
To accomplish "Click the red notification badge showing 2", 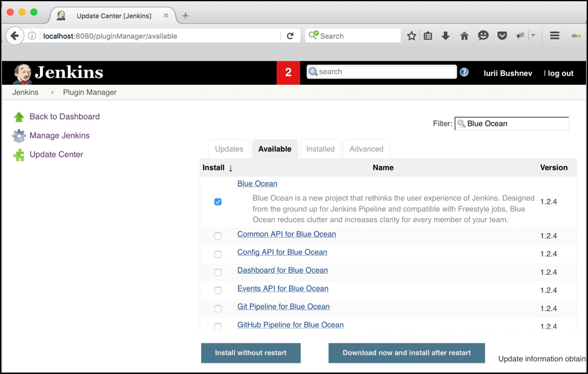I will [x=288, y=72].
